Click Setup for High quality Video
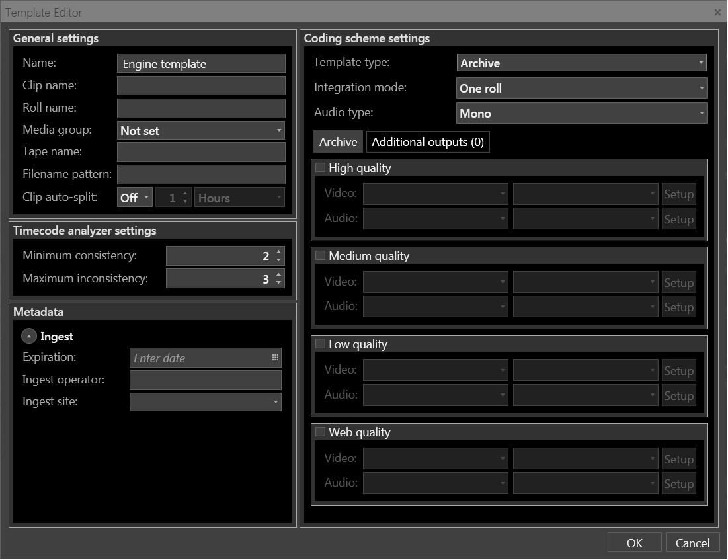728x560 pixels. [x=678, y=194]
